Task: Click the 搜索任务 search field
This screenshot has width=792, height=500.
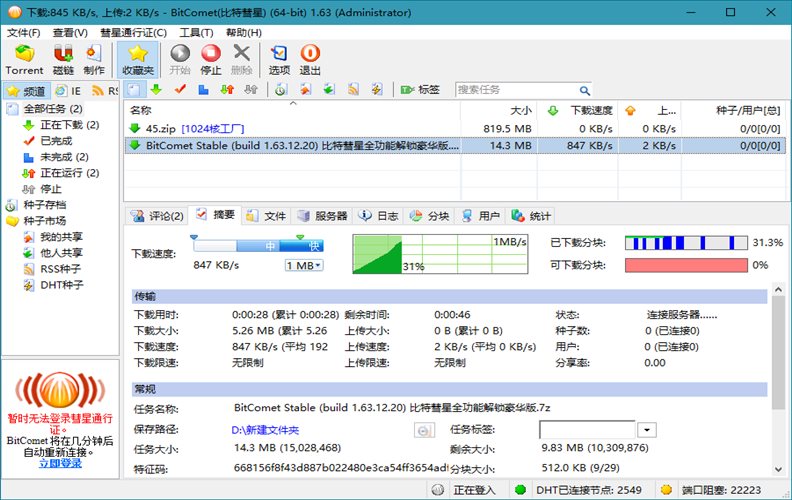Action: point(516,90)
